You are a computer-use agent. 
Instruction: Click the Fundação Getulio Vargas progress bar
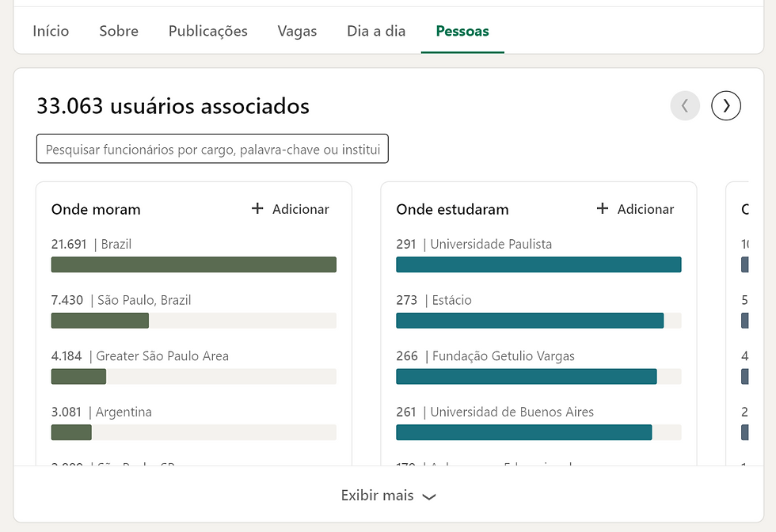coord(525,377)
